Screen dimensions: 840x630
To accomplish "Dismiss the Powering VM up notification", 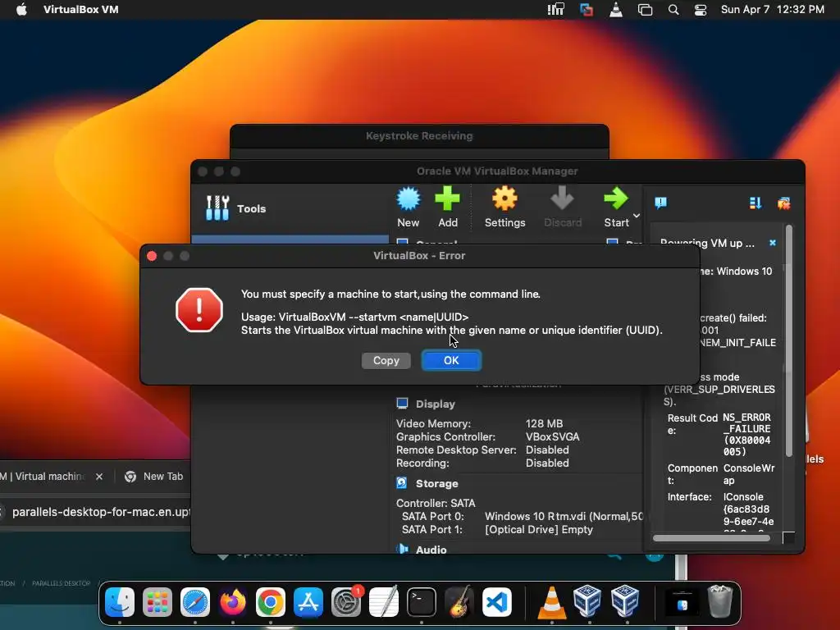I will tap(773, 243).
